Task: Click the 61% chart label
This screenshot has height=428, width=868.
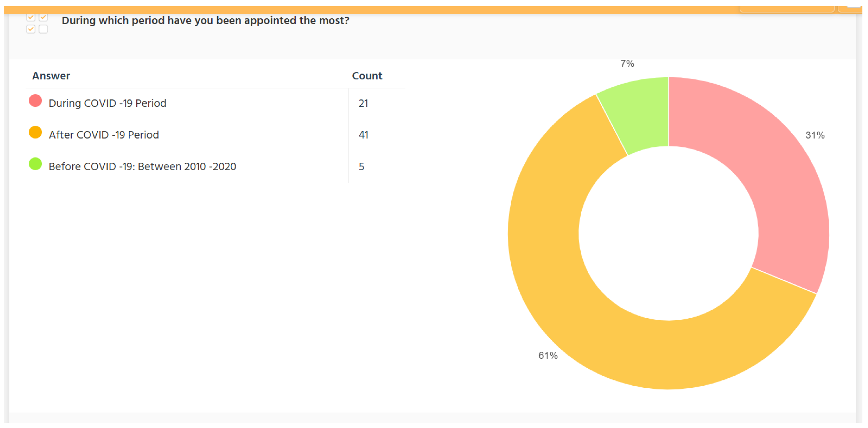Action: click(547, 355)
